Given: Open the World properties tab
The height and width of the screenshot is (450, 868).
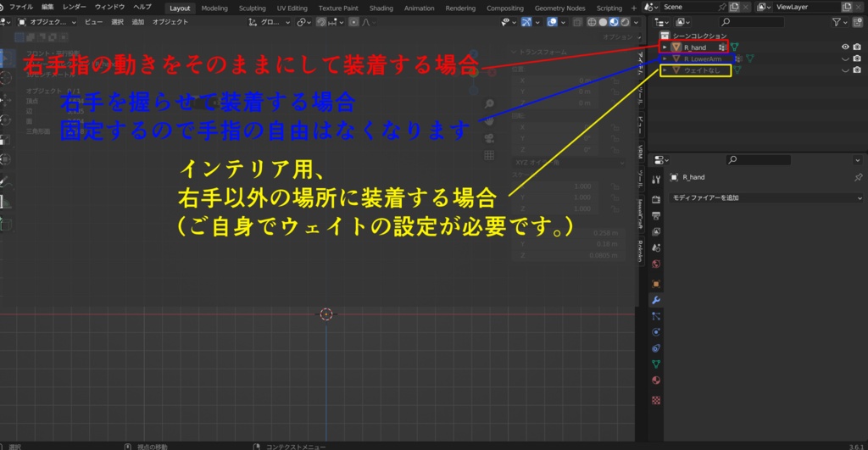Looking at the screenshot, I should click(656, 264).
